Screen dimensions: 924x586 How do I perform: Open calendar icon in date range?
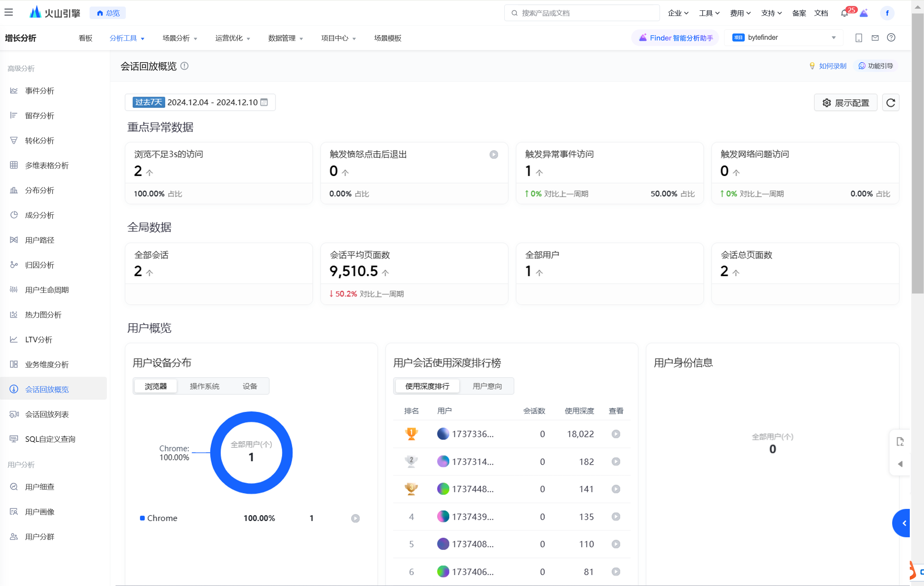point(264,102)
